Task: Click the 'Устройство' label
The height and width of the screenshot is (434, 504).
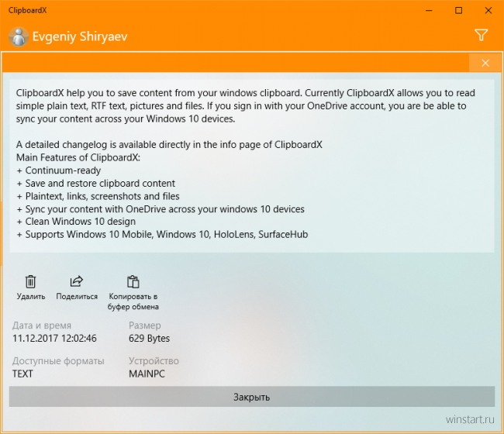Action: (x=154, y=361)
